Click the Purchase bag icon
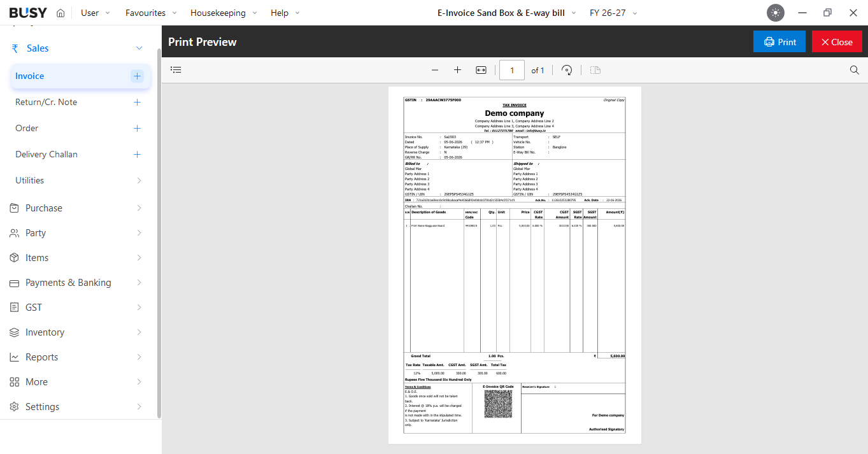 click(14, 208)
